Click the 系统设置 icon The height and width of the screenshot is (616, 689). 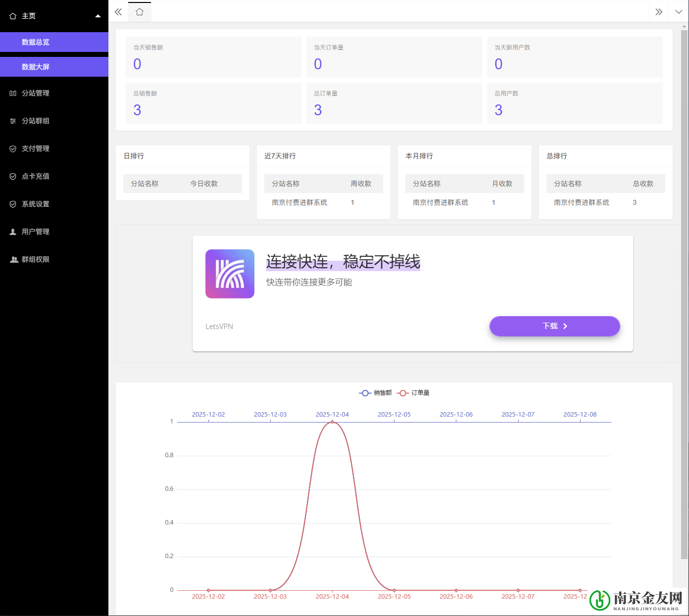click(13, 204)
